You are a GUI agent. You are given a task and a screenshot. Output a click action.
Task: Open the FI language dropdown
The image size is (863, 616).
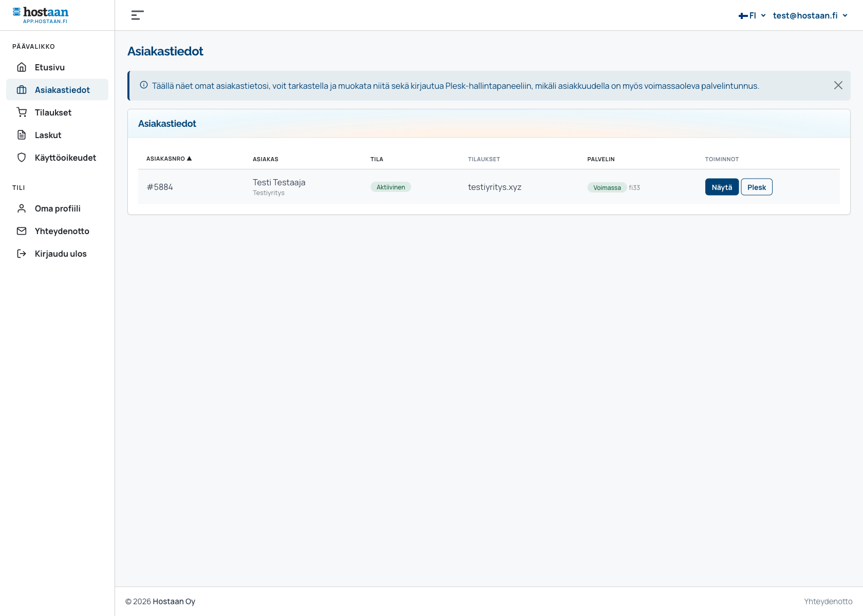point(752,15)
